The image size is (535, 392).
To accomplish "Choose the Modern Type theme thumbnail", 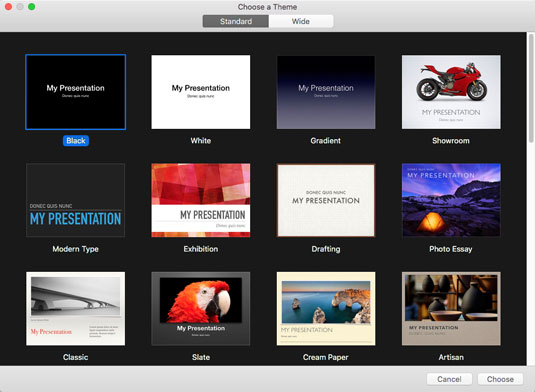I will point(75,200).
